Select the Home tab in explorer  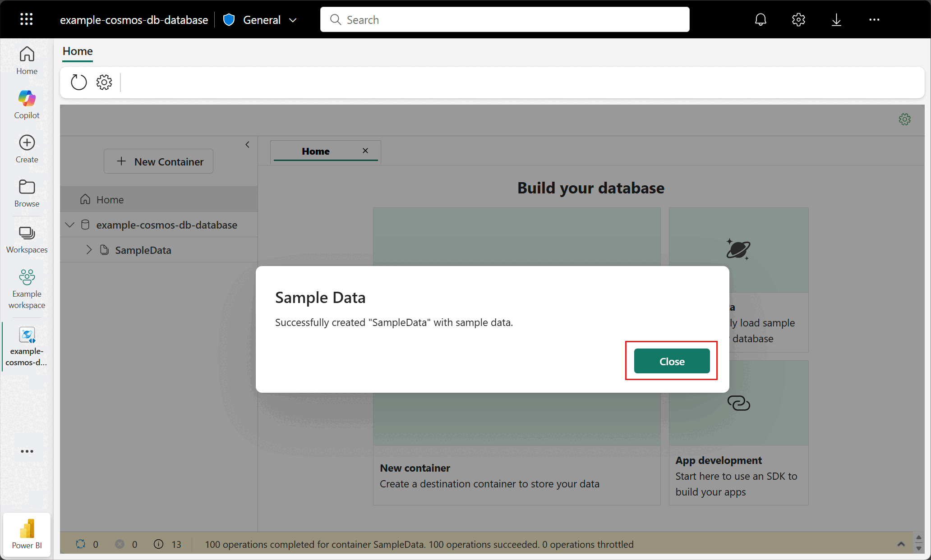click(x=316, y=151)
